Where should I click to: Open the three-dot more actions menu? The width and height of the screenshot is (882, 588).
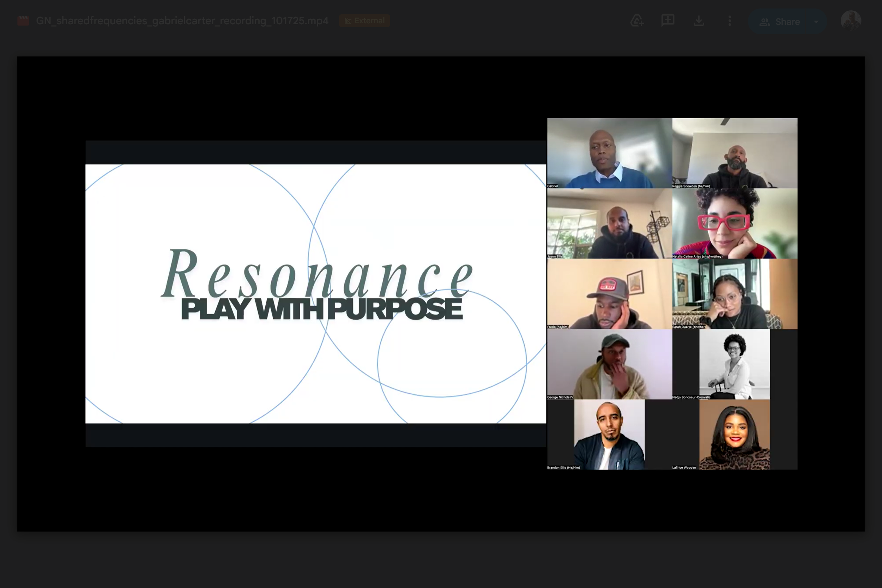coord(729,20)
